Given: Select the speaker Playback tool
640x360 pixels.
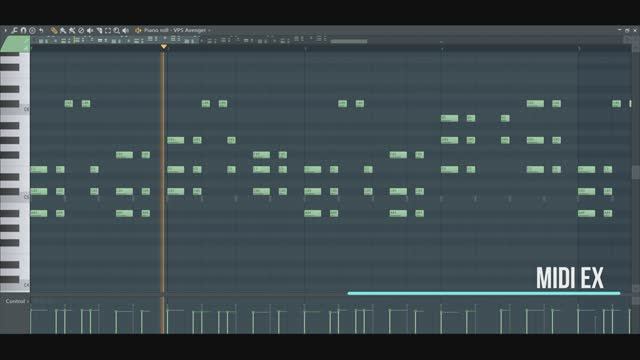Looking at the screenshot, I should 126,30.
